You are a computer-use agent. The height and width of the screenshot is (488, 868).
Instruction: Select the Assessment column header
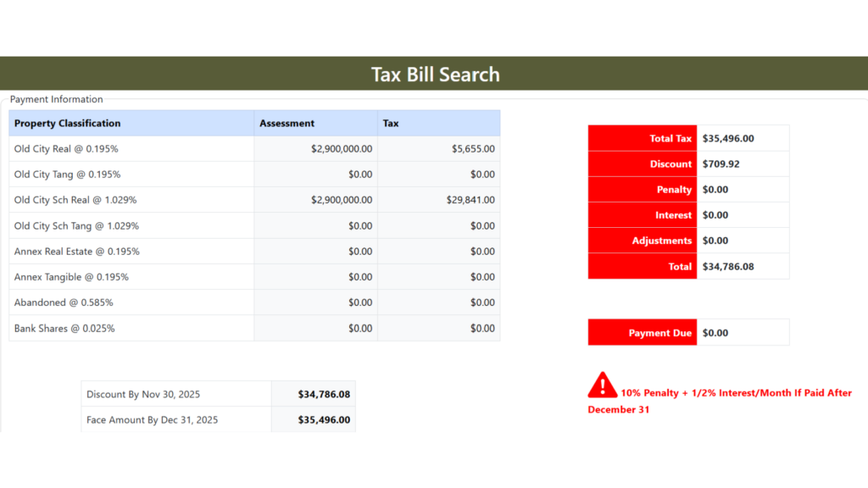click(315, 123)
